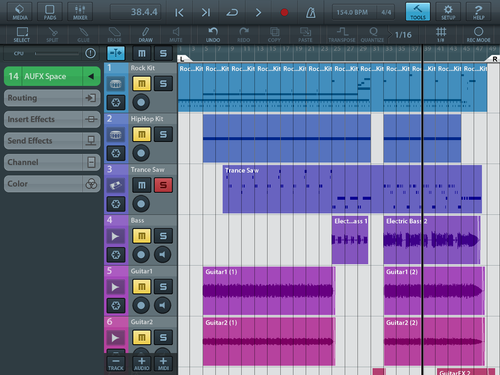This screenshot has height=375, width=500.
Task: Expand the Color section
Action: (x=52, y=184)
